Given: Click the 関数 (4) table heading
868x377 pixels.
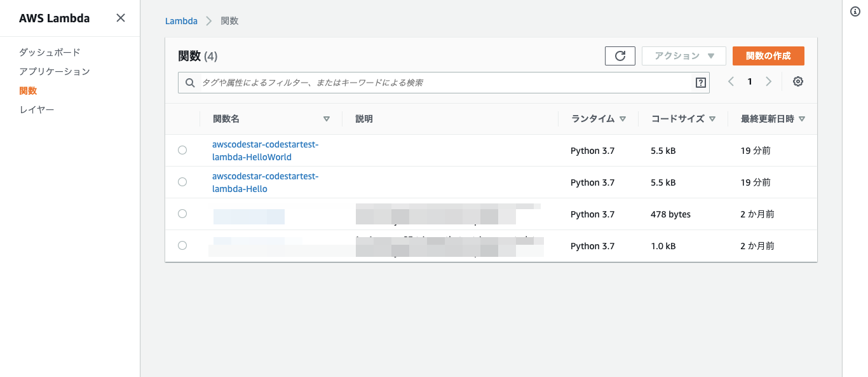Looking at the screenshot, I should (198, 56).
